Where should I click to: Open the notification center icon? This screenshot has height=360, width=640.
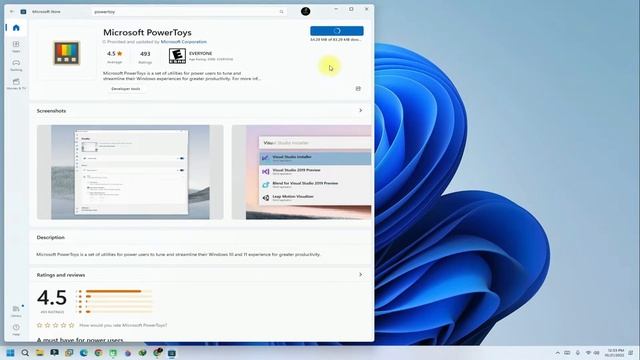[x=631, y=353]
